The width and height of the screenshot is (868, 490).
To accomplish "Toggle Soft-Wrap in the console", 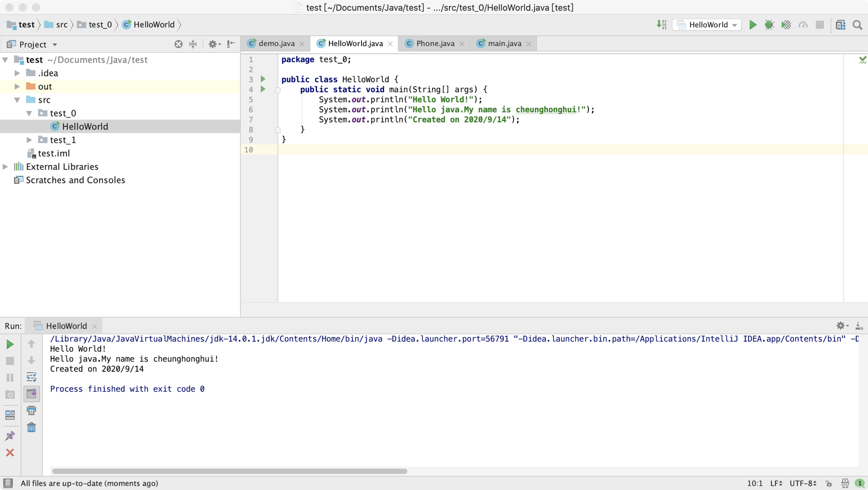I will [x=31, y=377].
